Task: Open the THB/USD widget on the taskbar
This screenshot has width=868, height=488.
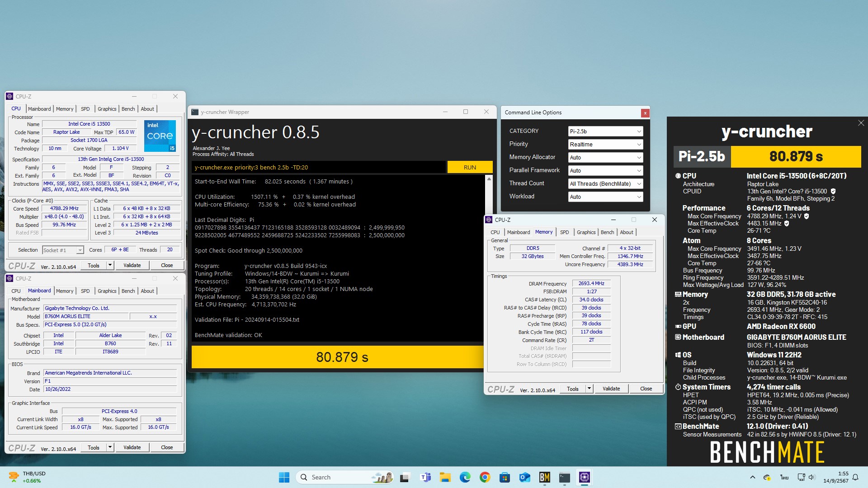Action: (27, 477)
